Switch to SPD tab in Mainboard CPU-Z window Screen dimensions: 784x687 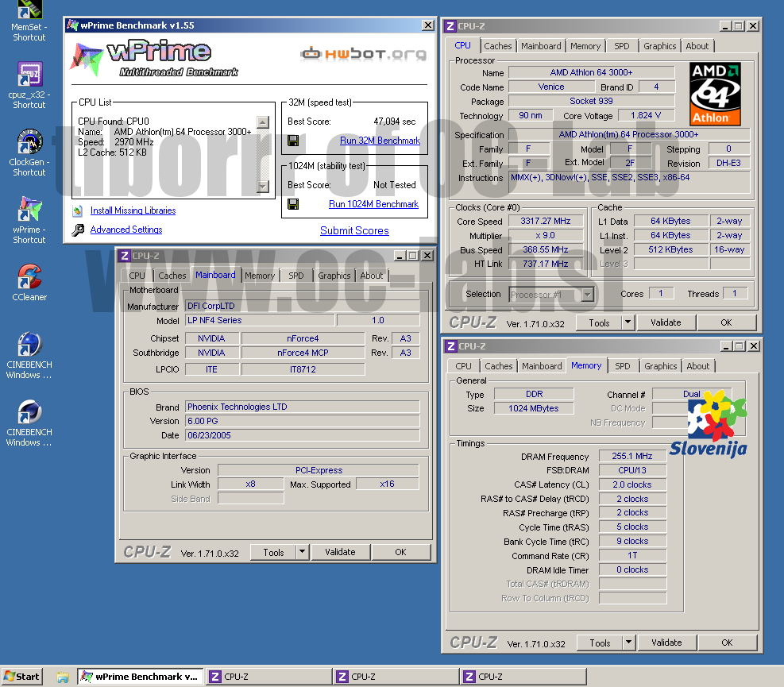296,276
